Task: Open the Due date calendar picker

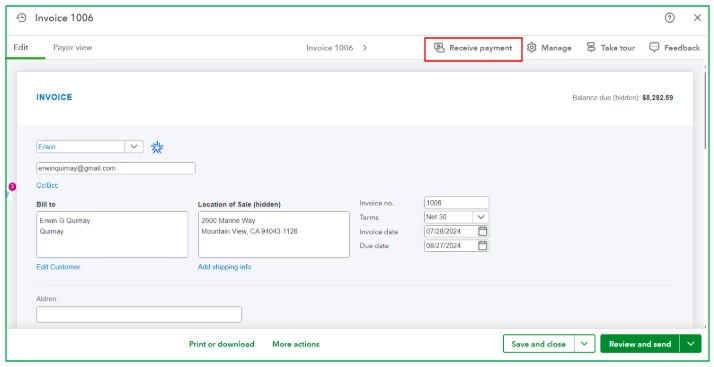Action: 483,245
